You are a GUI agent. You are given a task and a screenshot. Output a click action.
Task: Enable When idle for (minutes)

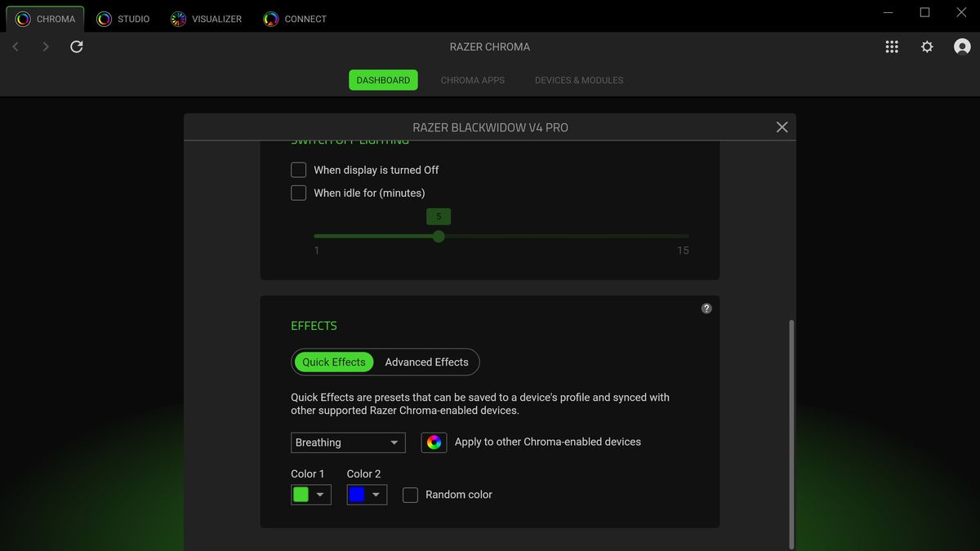click(298, 193)
